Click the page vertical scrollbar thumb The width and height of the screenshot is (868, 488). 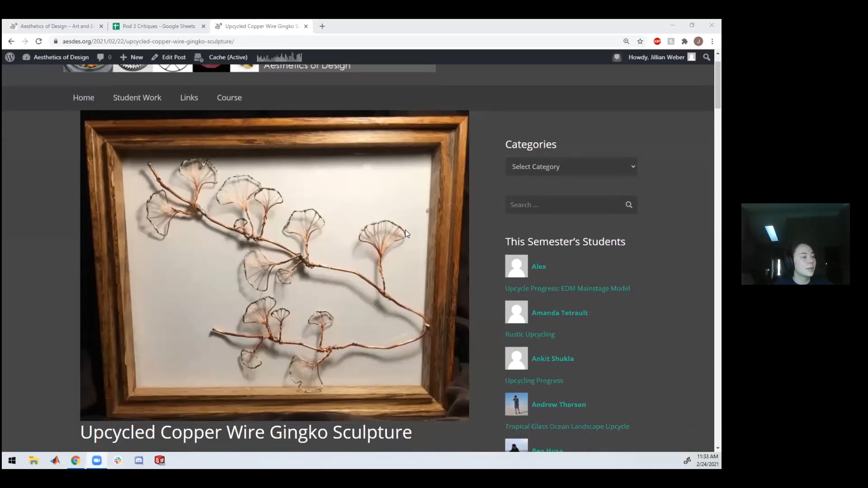(718, 85)
